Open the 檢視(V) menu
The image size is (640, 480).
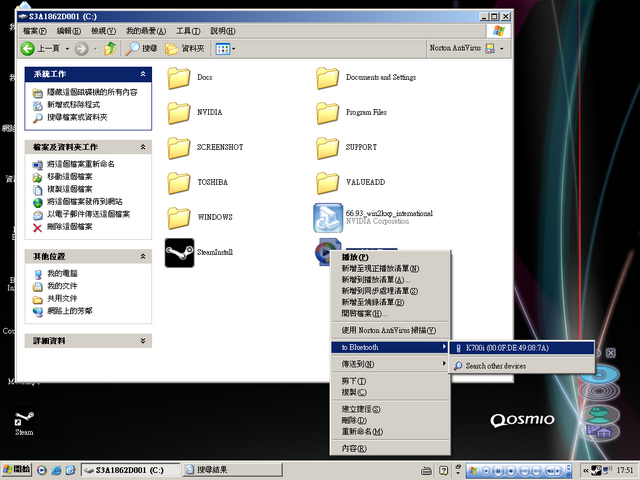pyautogui.click(x=103, y=31)
